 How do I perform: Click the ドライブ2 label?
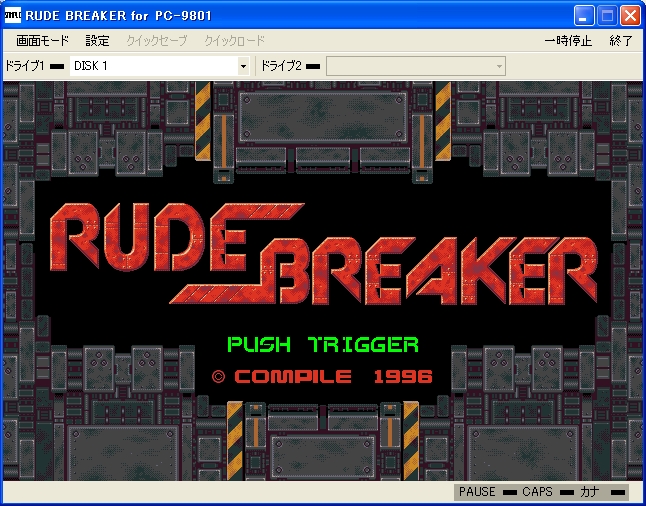click(x=281, y=66)
